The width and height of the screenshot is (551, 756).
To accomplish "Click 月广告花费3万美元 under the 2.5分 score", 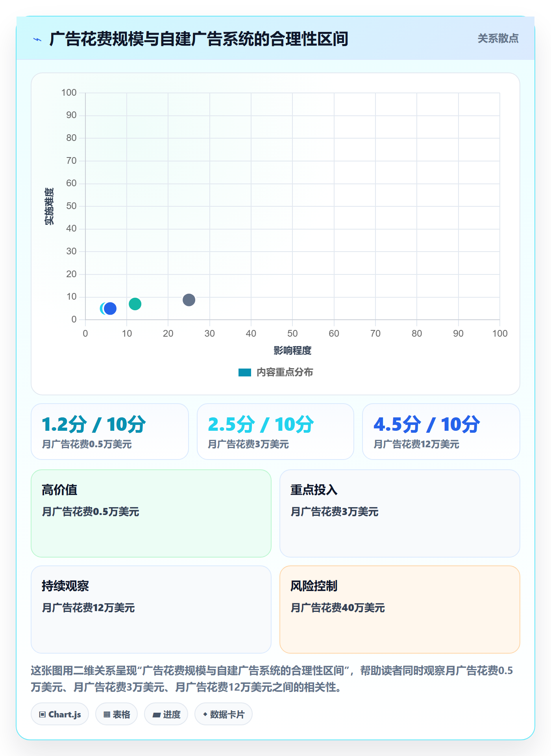I will (x=248, y=445).
